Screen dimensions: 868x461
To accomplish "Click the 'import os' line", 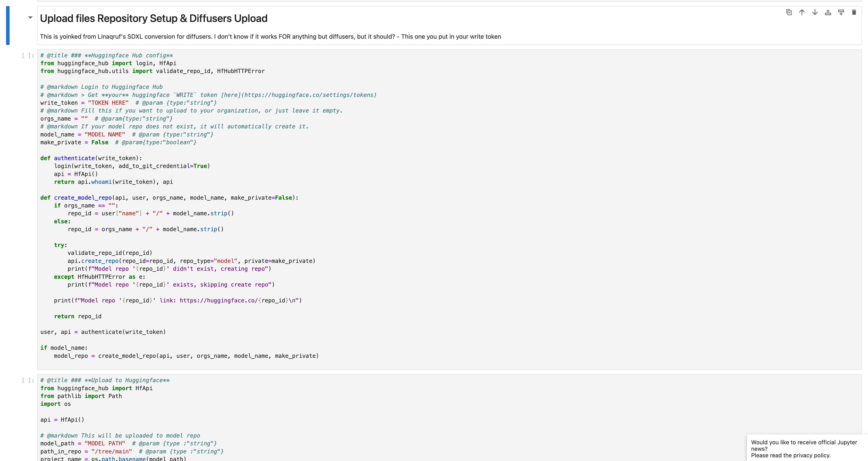I will (56, 404).
